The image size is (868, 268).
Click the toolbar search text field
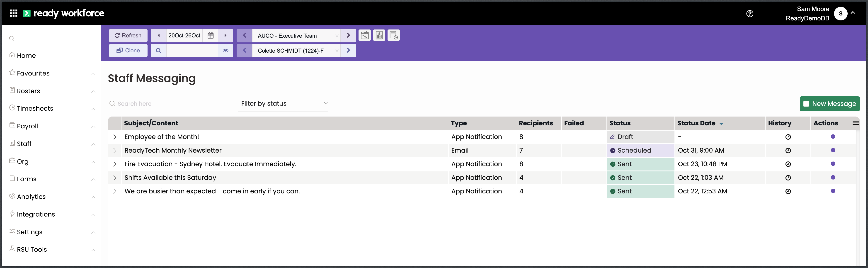click(192, 51)
